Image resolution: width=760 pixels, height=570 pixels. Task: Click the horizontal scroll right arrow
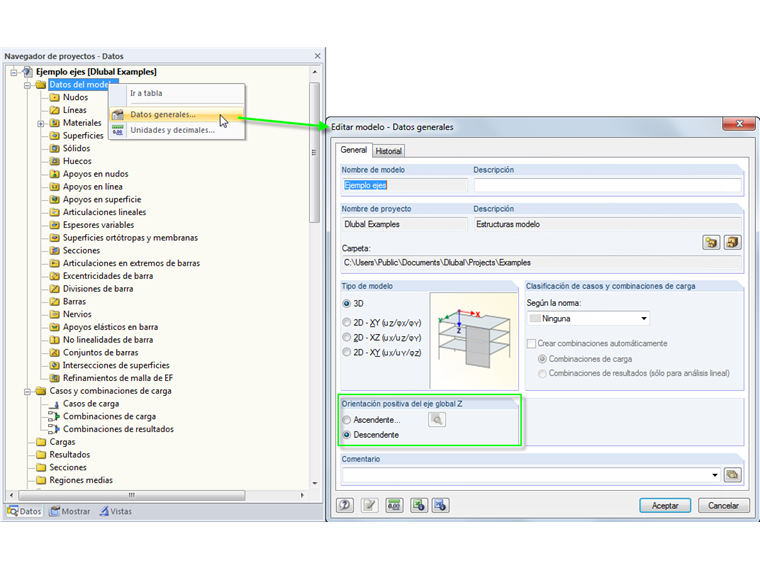302,495
